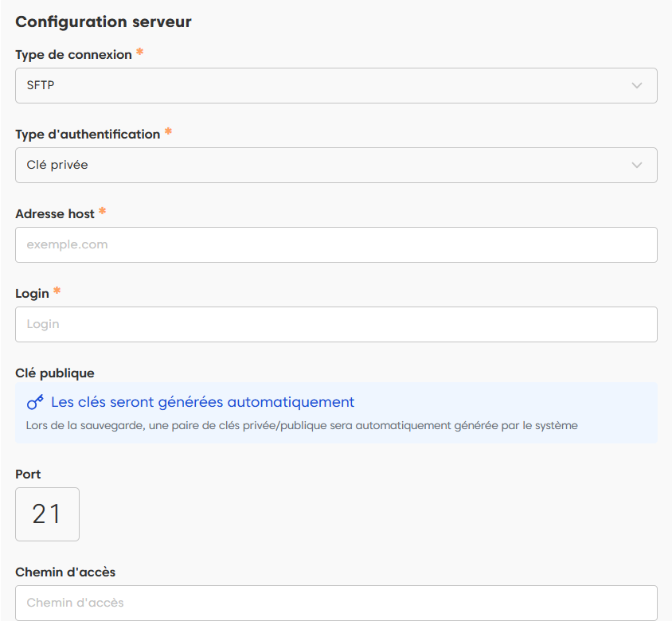The width and height of the screenshot is (672, 621).
Task: Click the Type de connexion label
Action: pos(73,55)
